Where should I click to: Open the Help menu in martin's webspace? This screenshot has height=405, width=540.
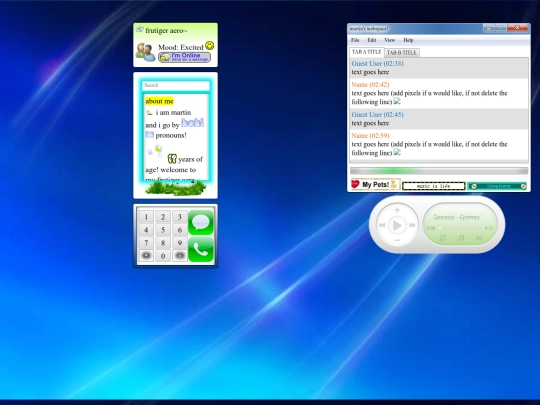point(408,40)
